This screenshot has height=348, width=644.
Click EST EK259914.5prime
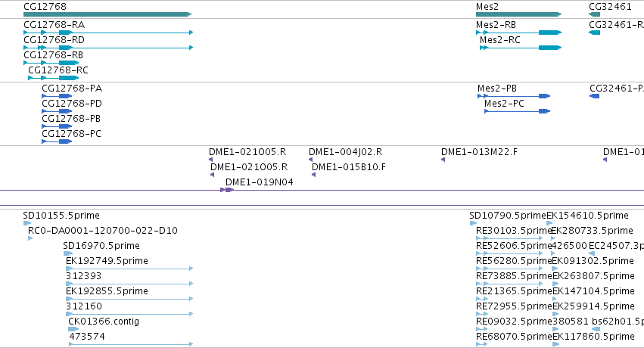(x=555, y=314)
